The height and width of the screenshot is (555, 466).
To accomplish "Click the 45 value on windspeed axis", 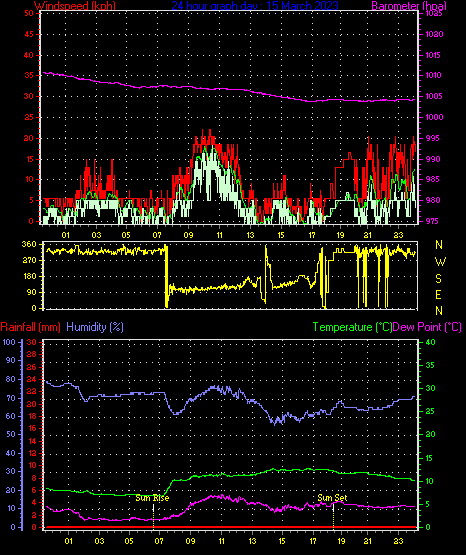I will click(x=29, y=34).
